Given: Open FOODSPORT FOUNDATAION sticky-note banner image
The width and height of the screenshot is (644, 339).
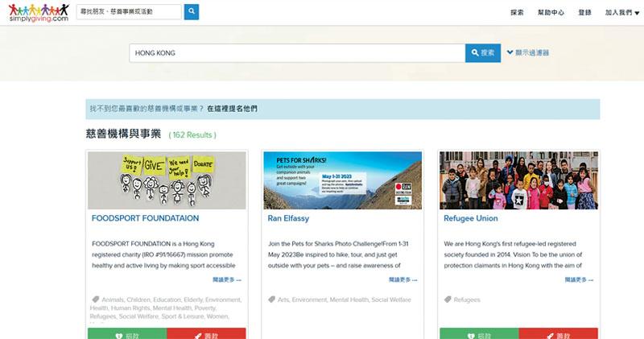Looking at the screenshot, I should click(167, 180).
